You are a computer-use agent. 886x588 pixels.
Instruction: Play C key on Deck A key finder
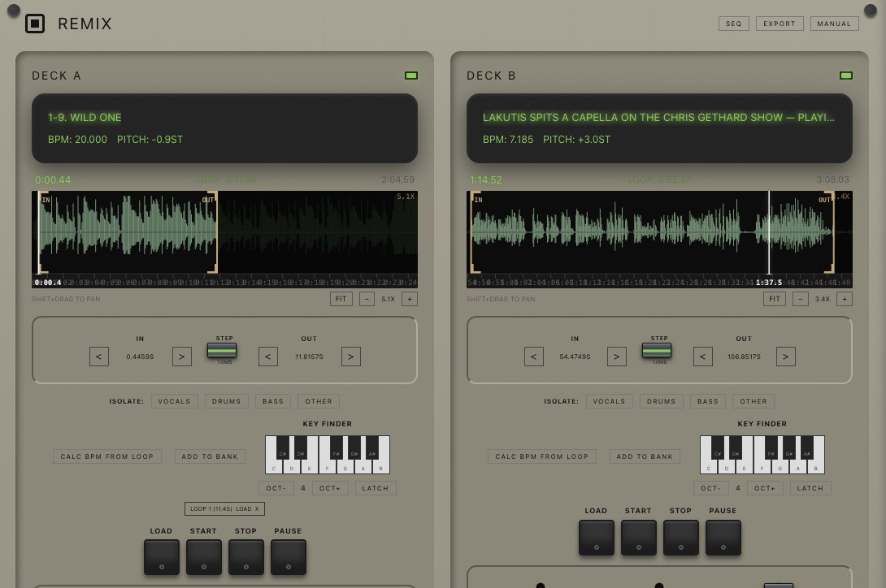pos(273,466)
